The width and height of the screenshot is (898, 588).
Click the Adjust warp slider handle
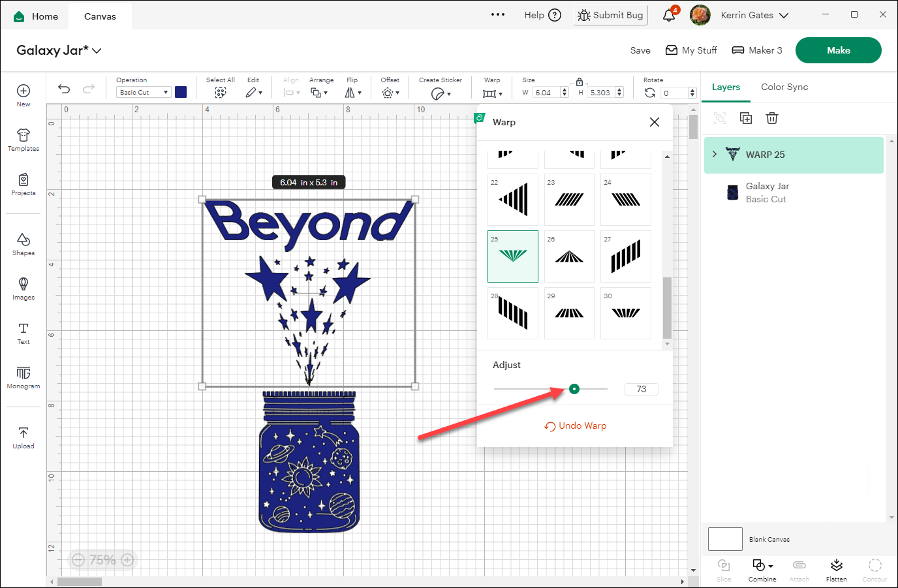pos(574,389)
